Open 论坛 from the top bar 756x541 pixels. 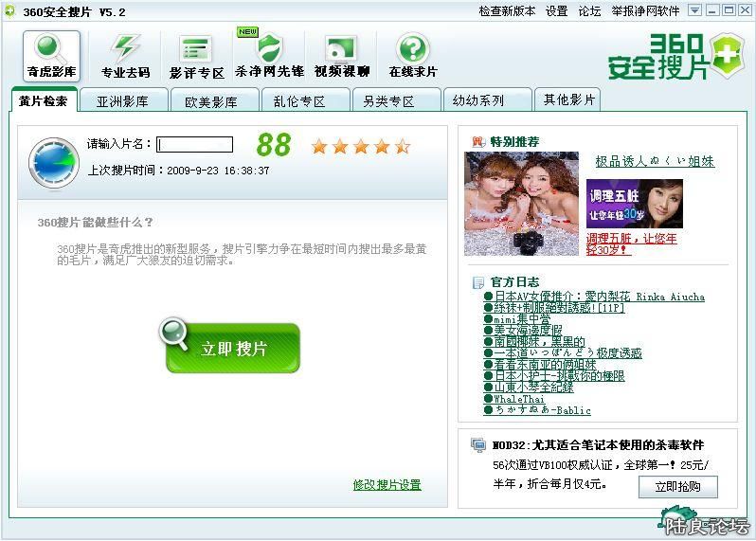coord(589,11)
